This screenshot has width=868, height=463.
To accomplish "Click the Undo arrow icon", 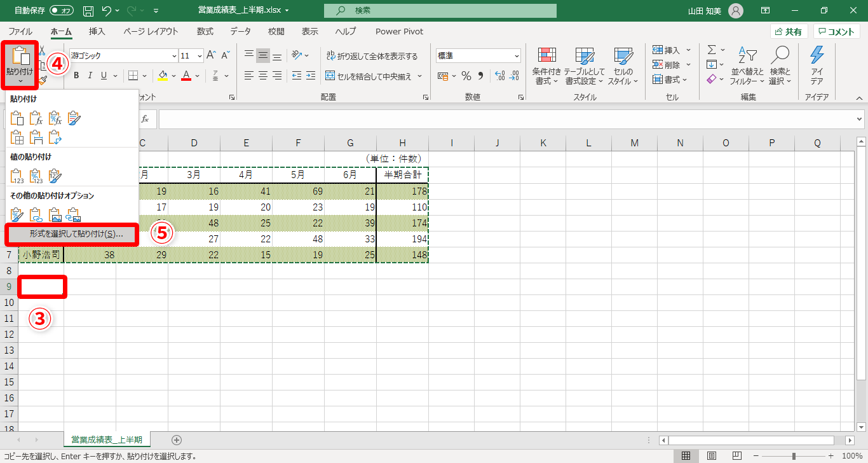I will [107, 11].
